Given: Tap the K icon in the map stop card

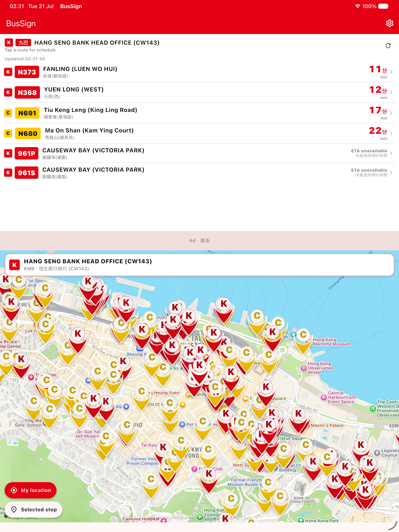Looking at the screenshot, I should point(14,265).
